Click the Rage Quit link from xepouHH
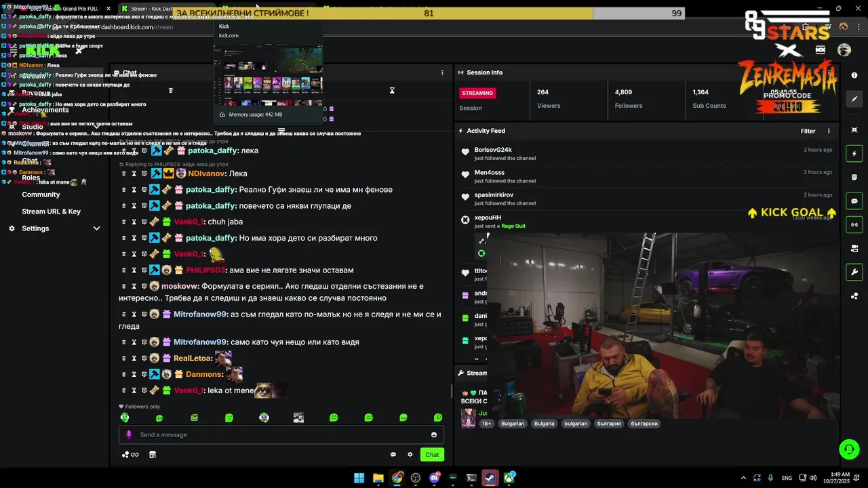Screen dimensions: 868x488 [x=513, y=226]
